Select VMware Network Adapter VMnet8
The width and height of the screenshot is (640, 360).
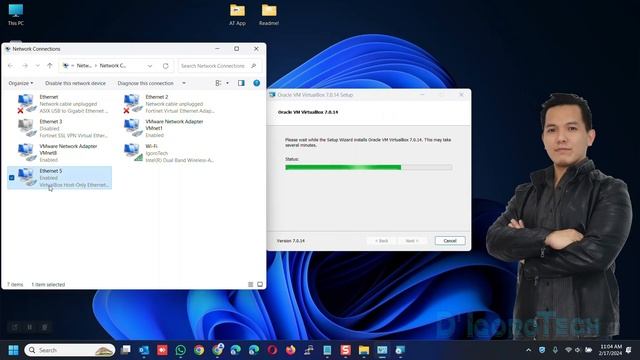click(x=63, y=153)
